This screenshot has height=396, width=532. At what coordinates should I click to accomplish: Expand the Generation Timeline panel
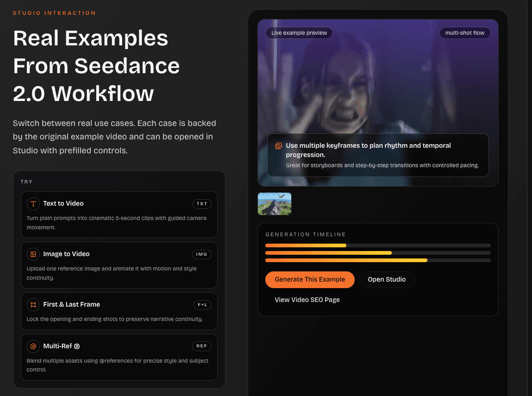pos(306,234)
